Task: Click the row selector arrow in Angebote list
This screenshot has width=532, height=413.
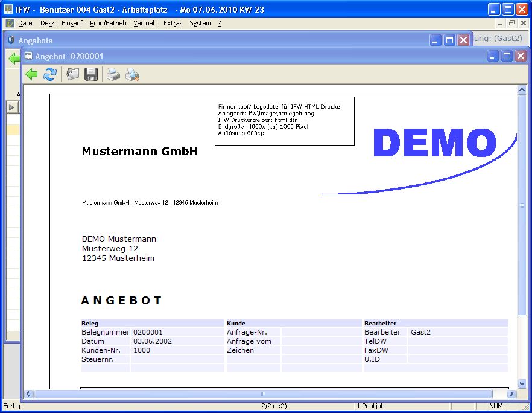Action: coord(12,107)
